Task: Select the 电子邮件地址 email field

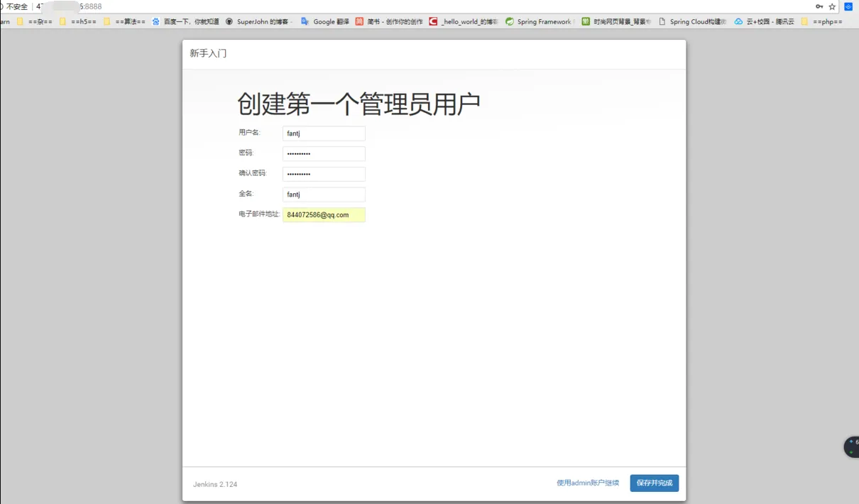Action: (324, 215)
